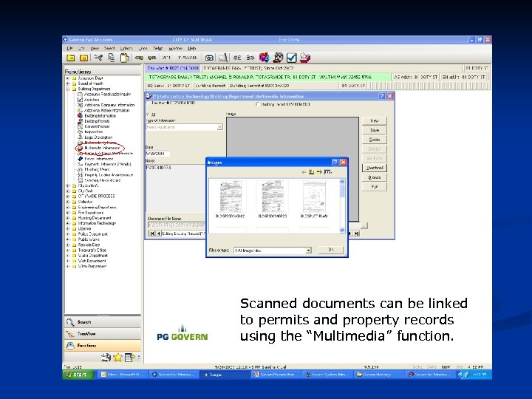Click the Thumbnail button
Screen dimensions: 532x399
374,168
